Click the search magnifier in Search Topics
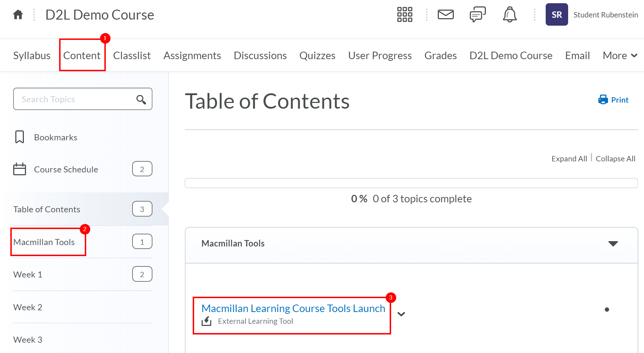 pyautogui.click(x=141, y=99)
